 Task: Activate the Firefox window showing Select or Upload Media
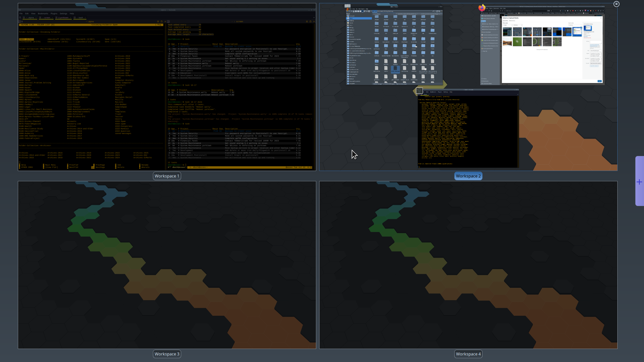click(x=542, y=45)
